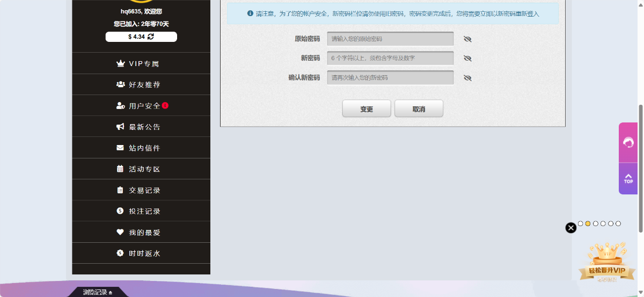
Task: Click the megaphone icon for 最新公告
Action: (x=120, y=127)
